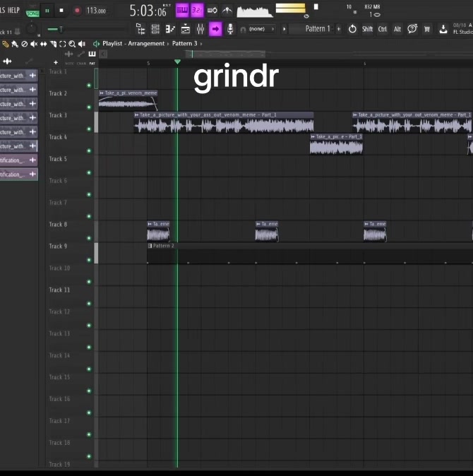Open the shopping cart icon
This screenshot has width=473, height=476.
(x=427, y=29)
